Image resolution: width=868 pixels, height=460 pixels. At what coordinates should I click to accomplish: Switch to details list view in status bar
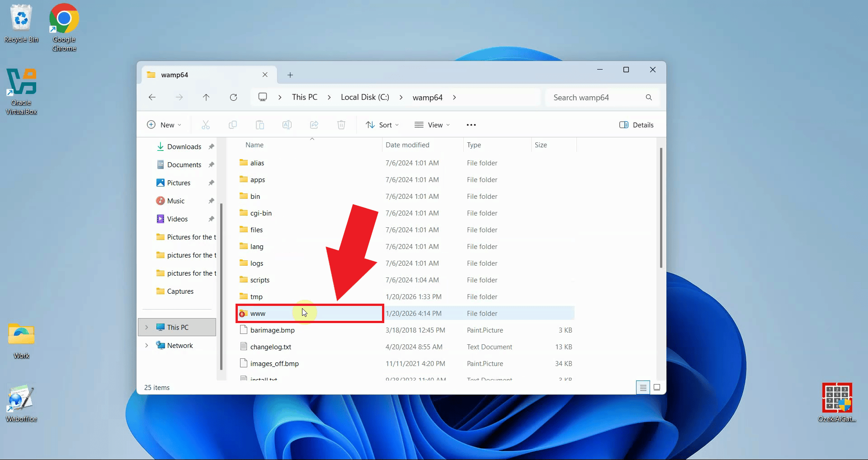(643, 387)
